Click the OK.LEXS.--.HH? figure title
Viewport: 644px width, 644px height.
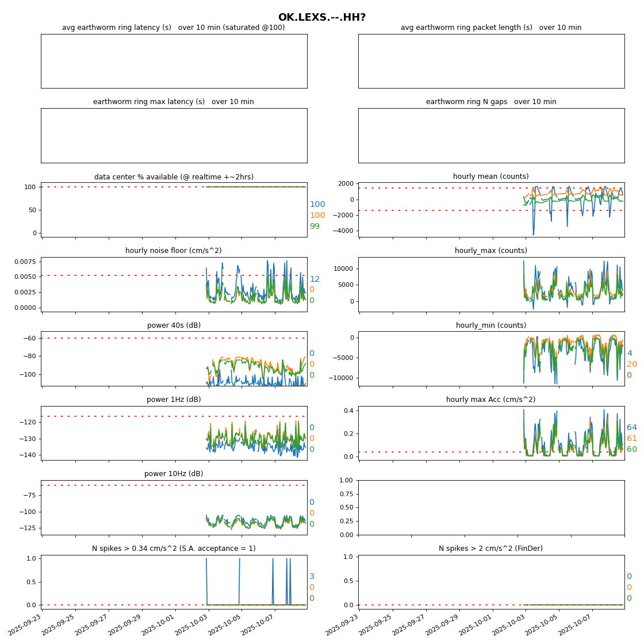(x=321, y=18)
